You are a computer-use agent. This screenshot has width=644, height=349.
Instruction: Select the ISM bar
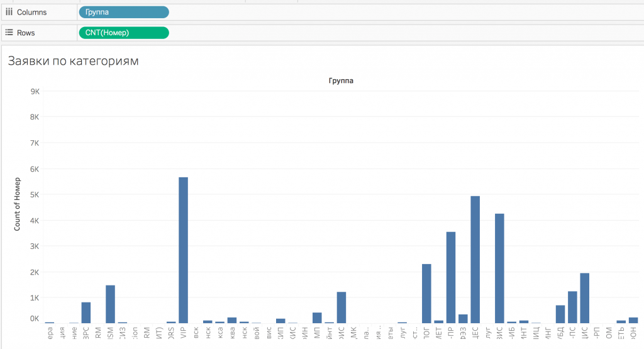110,304
